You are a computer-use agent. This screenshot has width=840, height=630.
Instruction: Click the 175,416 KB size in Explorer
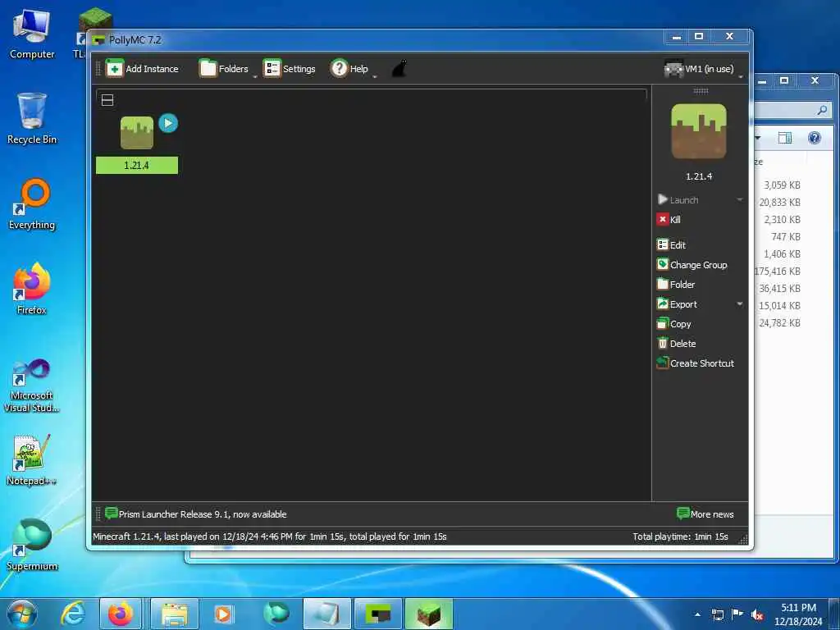point(778,271)
